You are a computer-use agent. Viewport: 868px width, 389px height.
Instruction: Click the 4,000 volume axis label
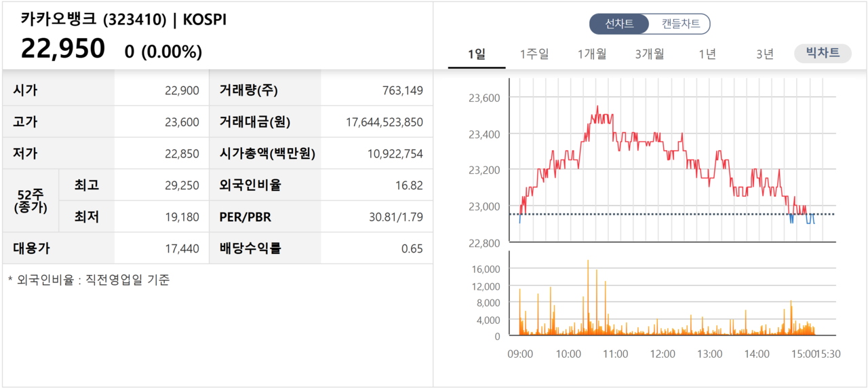click(x=488, y=320)
